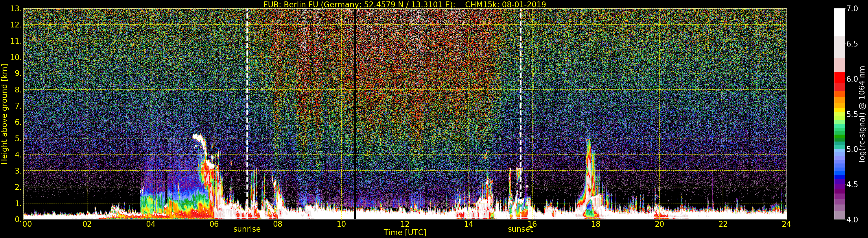Click the time tick label '16'
The width and height of the screenshot is (868, 238).
(532, 224)
